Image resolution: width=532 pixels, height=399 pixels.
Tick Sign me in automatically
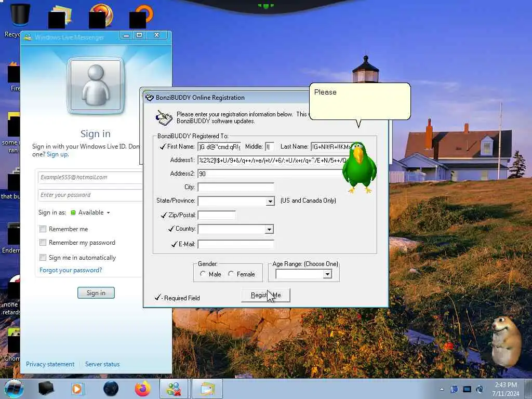[x=43, y=258]
